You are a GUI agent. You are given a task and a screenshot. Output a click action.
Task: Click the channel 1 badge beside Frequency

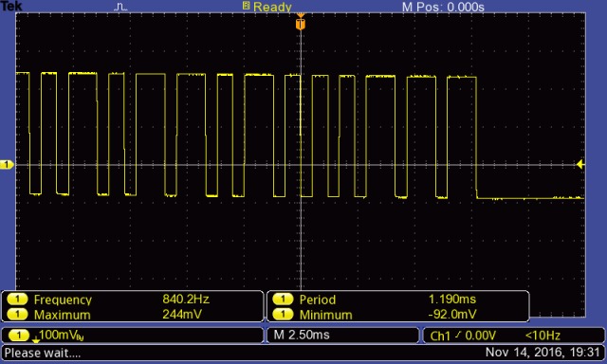coord(17,299)
